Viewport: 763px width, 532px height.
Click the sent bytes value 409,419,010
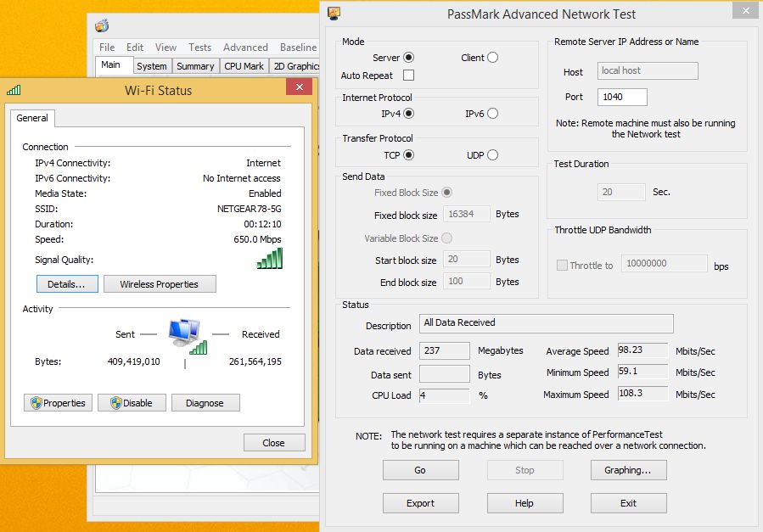pos(134,361)
